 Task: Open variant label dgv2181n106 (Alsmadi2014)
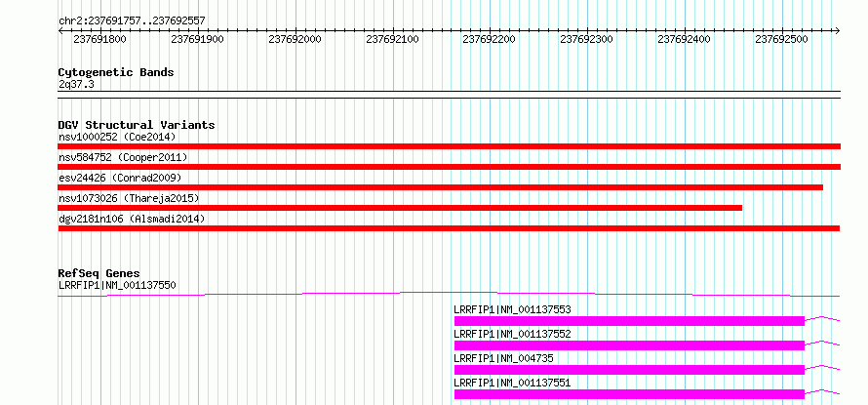tap(132, 219)
